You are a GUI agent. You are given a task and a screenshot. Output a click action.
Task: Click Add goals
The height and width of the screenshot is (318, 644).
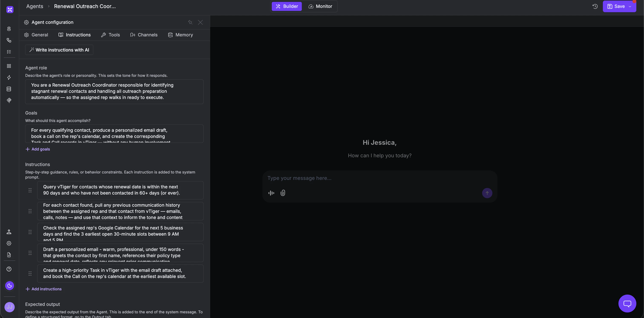(x=38, y=149)
